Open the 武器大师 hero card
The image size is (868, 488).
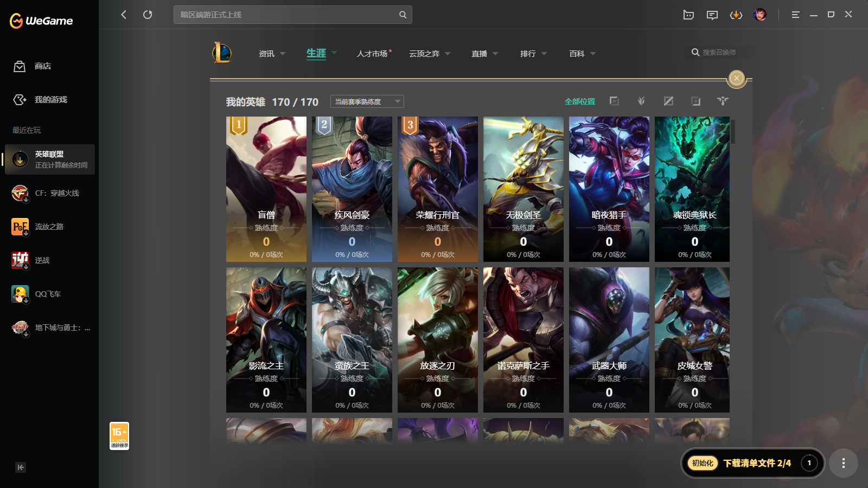click(x=609, y=340)
